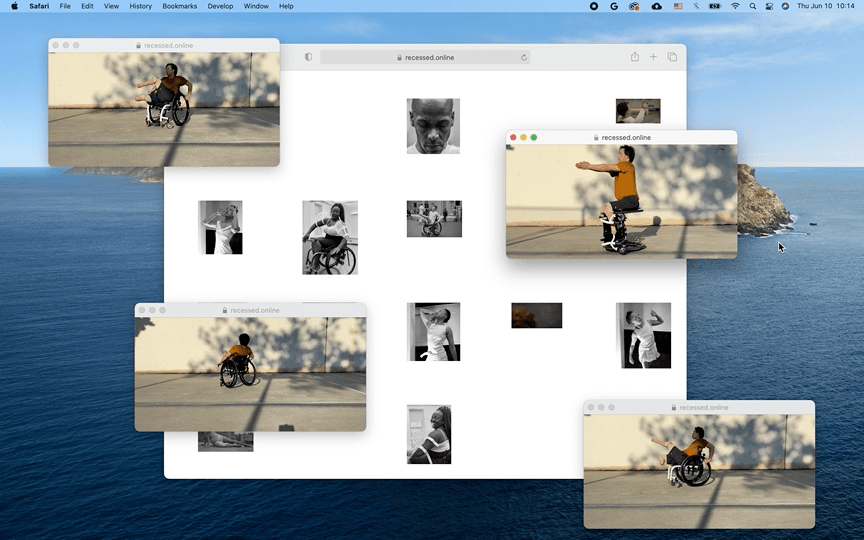Image resolution: width=864 pixels, height=540 pixels.
Task: Click the lock icon in main window address bar
Action: point(399,57)
